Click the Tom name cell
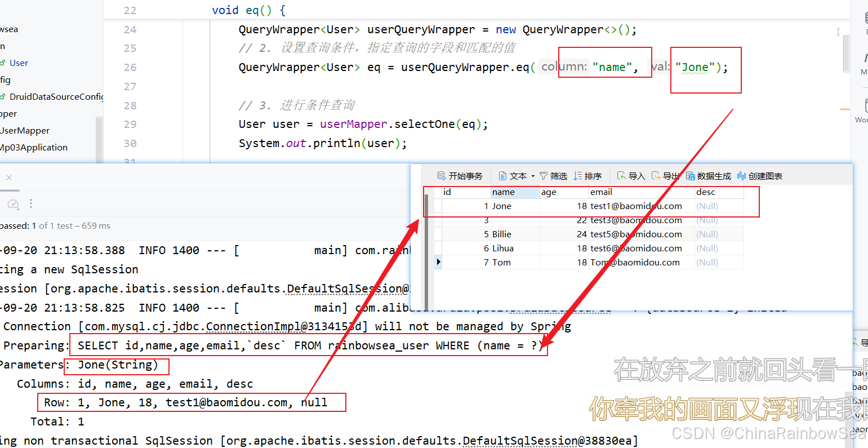Screen dimensions: 868x448 click(515, 263)
